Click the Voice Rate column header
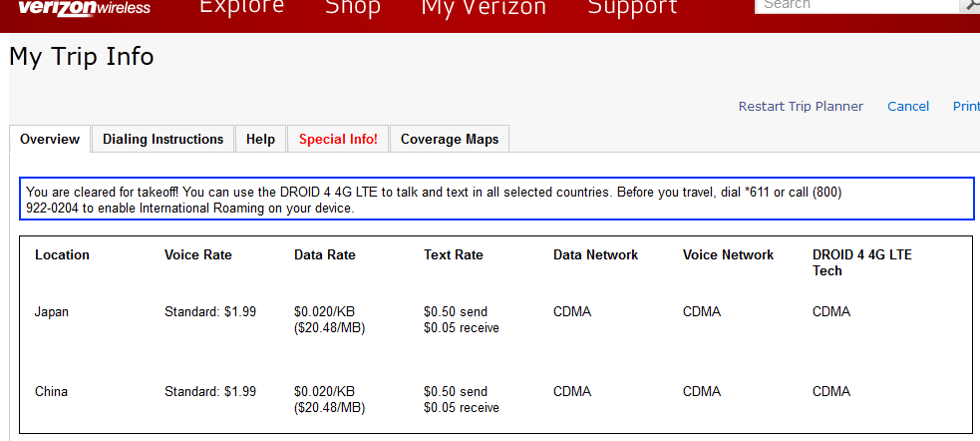 [x=198, y=255]
